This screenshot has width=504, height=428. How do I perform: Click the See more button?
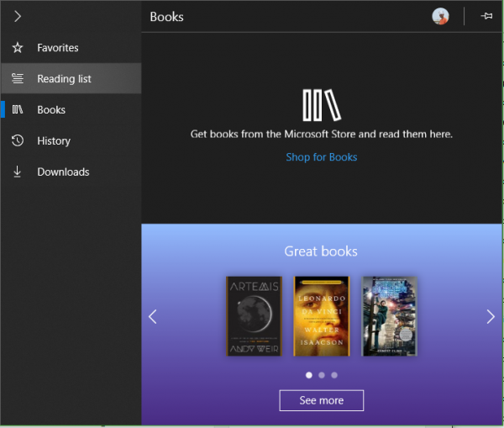coord(322,400)
